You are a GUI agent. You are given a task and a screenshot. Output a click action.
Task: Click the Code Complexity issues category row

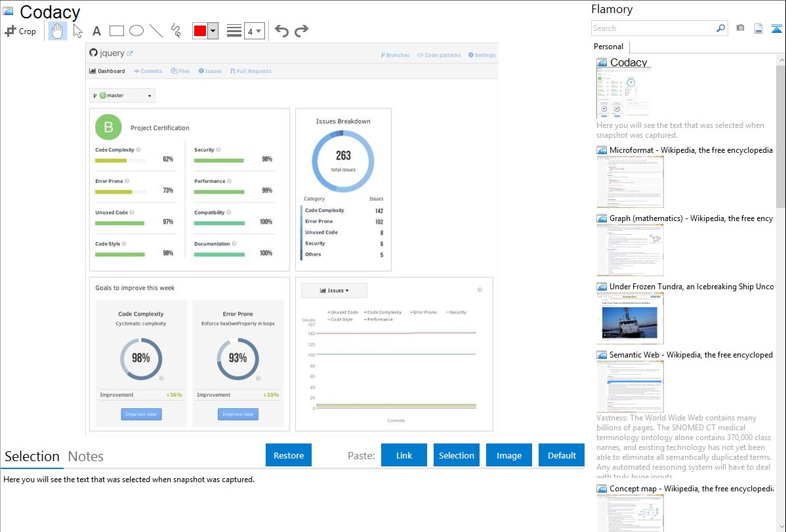click(343, 211)
